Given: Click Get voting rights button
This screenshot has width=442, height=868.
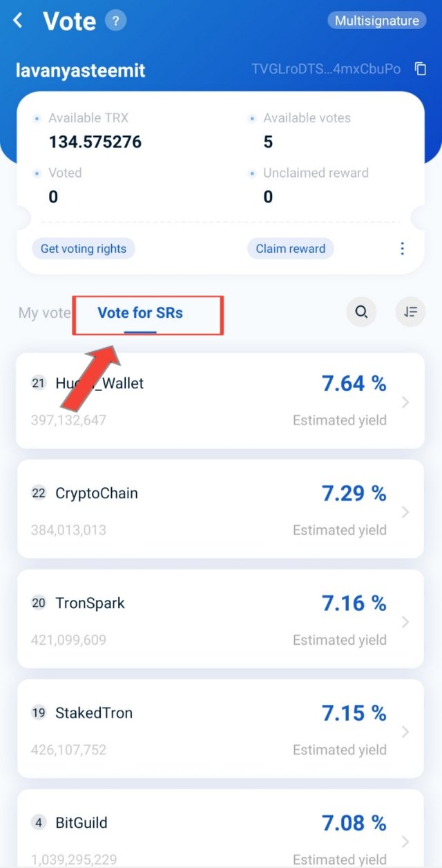Looking at the screenshot, I should tap(84, 249).
